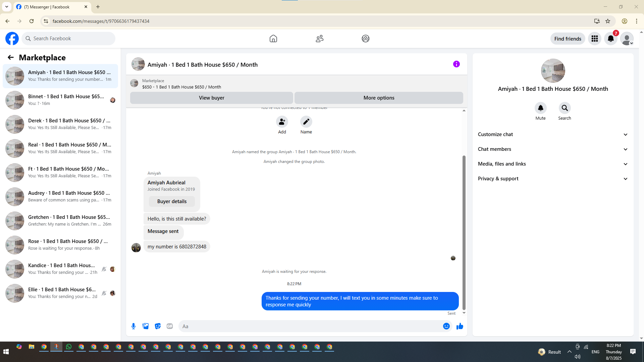Go back from Marketplace chats list

pos(11,57)
